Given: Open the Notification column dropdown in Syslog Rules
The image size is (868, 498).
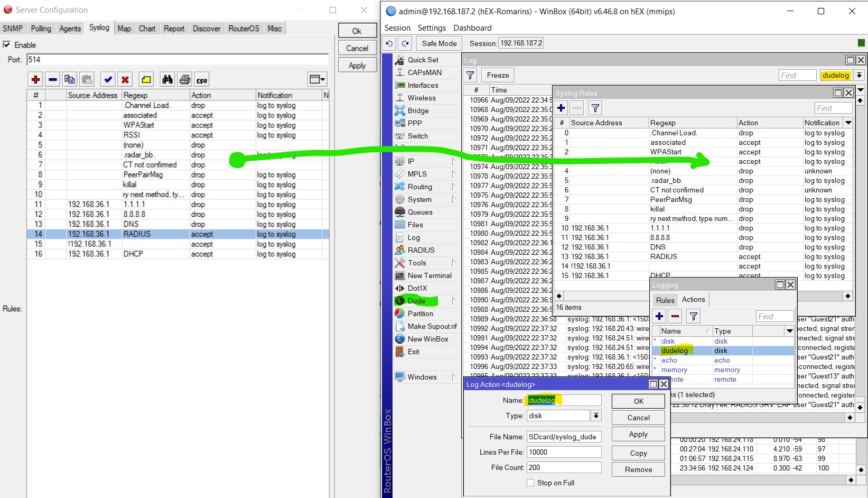Looking at the screenshot, I should pos(848,122).
